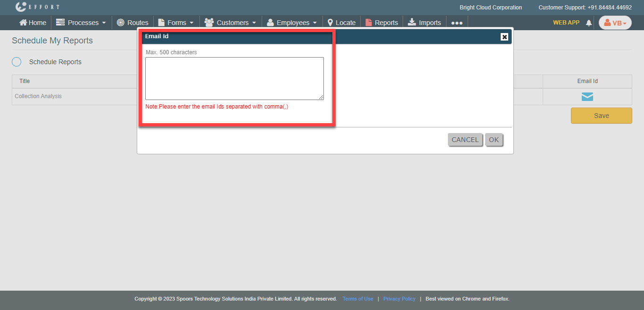Click the yellow Save button
Viewport: 644px width, 310px height.
click(x=601, y=116)
